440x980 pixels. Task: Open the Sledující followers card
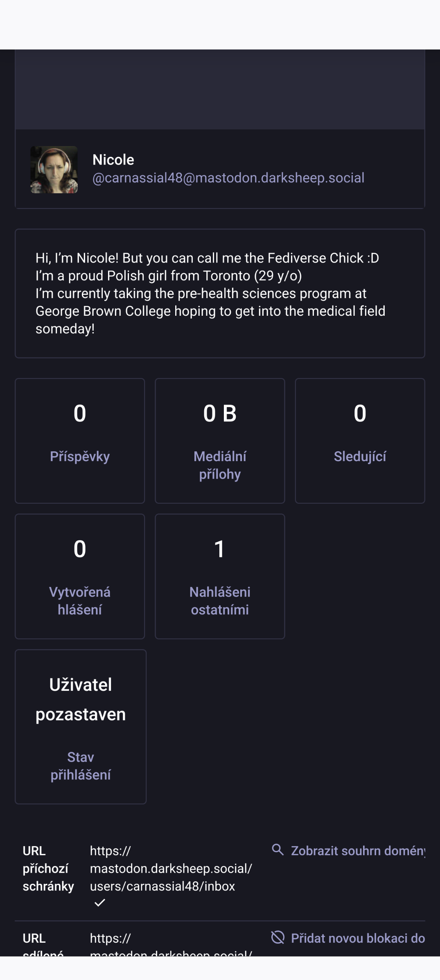(360, 441)
